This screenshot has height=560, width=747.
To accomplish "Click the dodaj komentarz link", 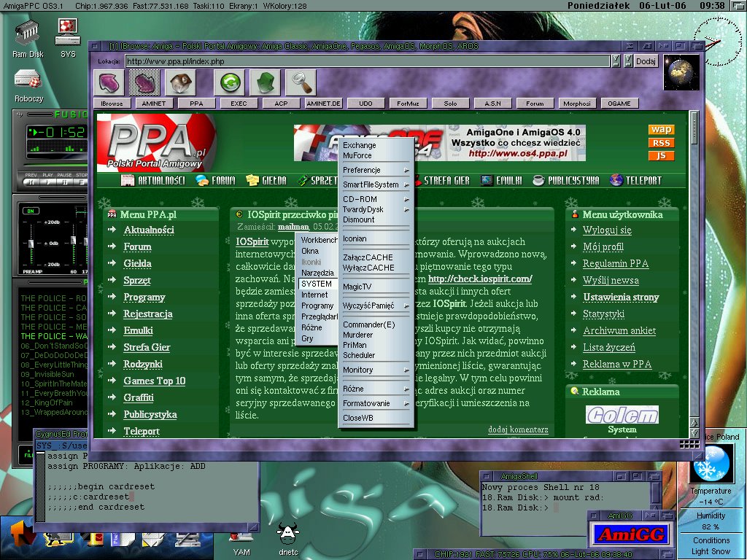I will (518, 429).
